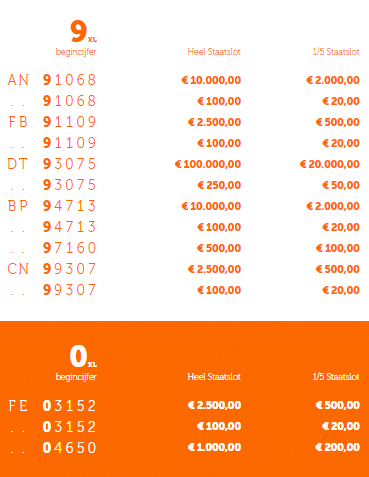This screenshot has width=369, height=477.
Task: Click the € 100.000,00 prize amount
Action: click(x=208, y=164)
